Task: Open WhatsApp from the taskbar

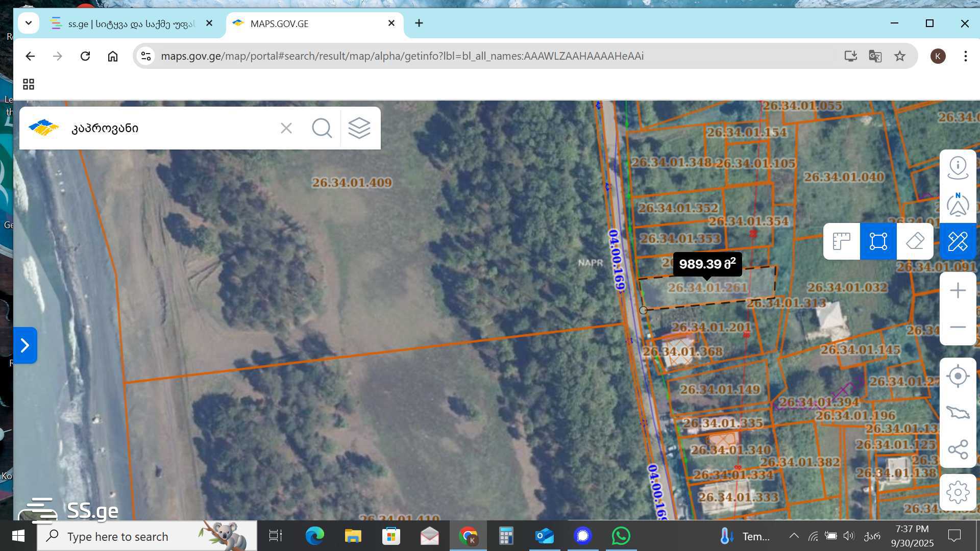Action: 621,536
